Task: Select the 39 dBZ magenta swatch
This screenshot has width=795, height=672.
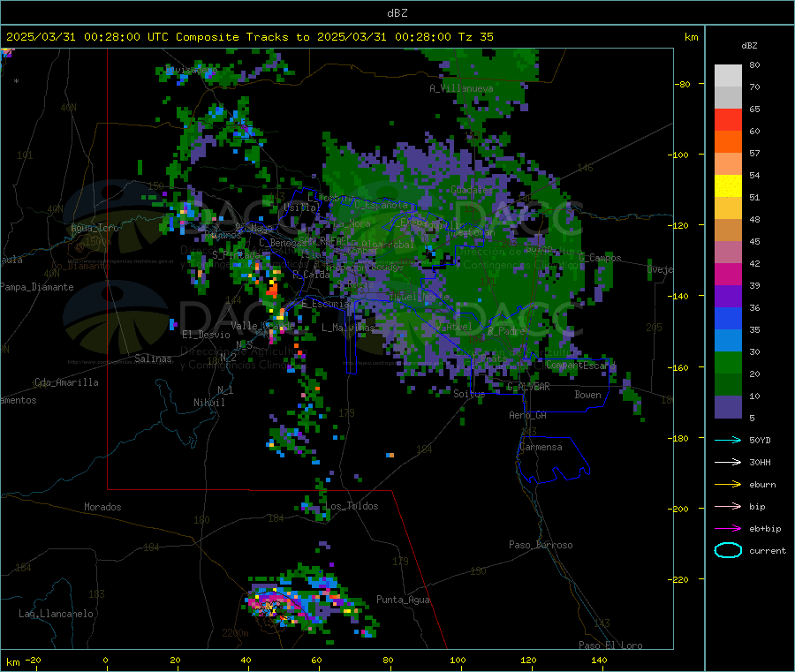Action: [728, 274]
